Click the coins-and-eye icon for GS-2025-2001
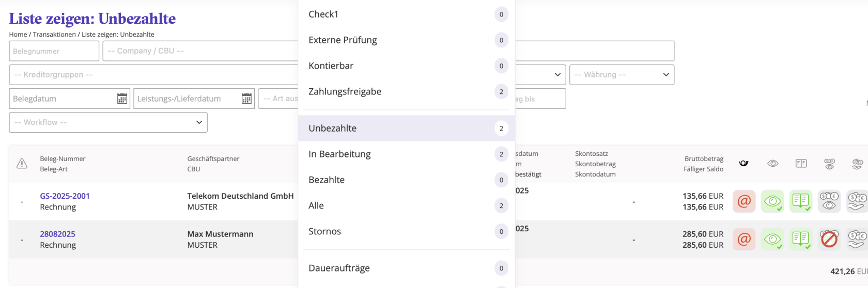Viewport: 868px width, 288px height. pos(829,201)
